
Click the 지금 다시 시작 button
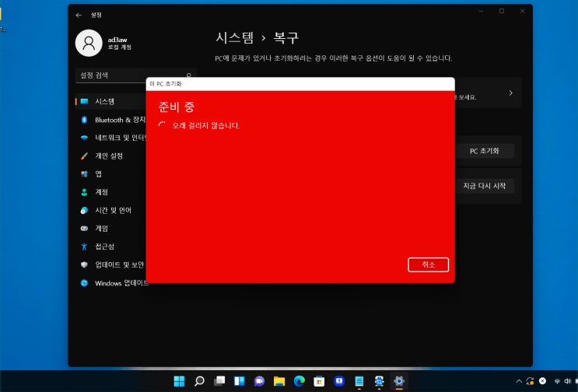pyautogui.click(x=485, y=186)
